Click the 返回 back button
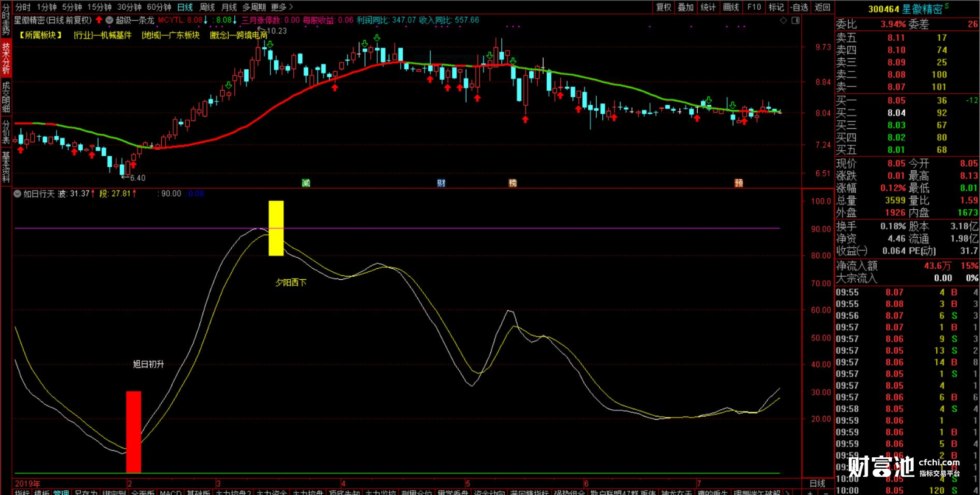The image size is (980, 495). (x=822, y=7)
